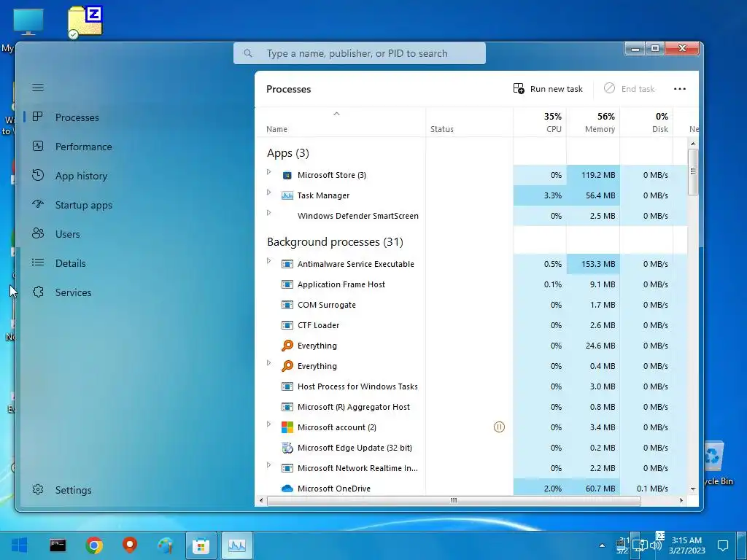Click the search field for name, publisher, or PID
This screenshot has width=747, height=560.
(360, 53)
